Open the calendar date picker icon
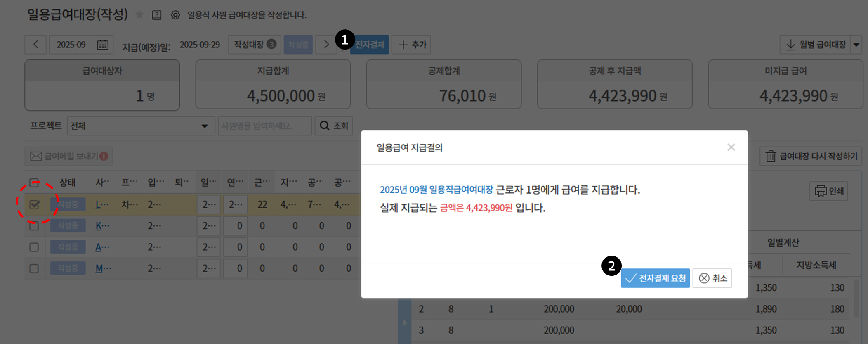The width and height of the screenshot is (868, 344). (x=103, y=45)
